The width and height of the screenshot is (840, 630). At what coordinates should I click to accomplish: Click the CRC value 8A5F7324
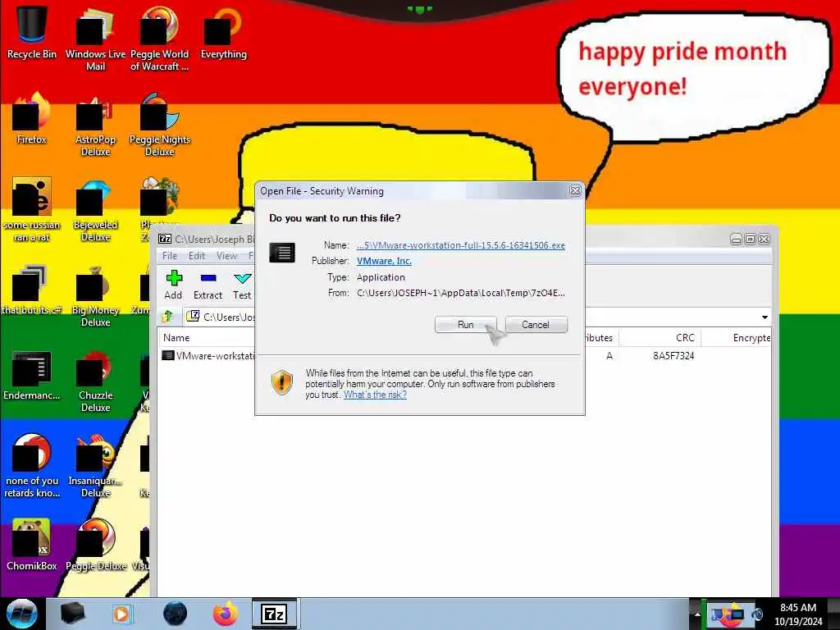(x=673, y=356)
